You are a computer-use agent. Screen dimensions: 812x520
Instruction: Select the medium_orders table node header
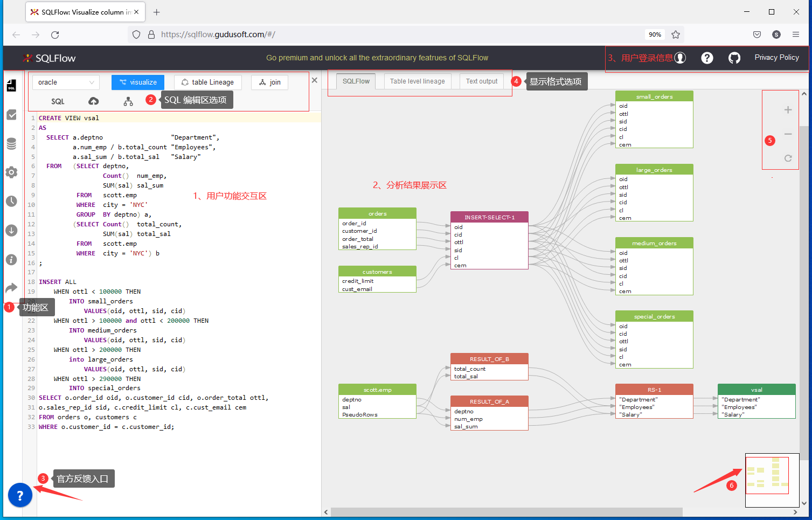click(654, 243)
